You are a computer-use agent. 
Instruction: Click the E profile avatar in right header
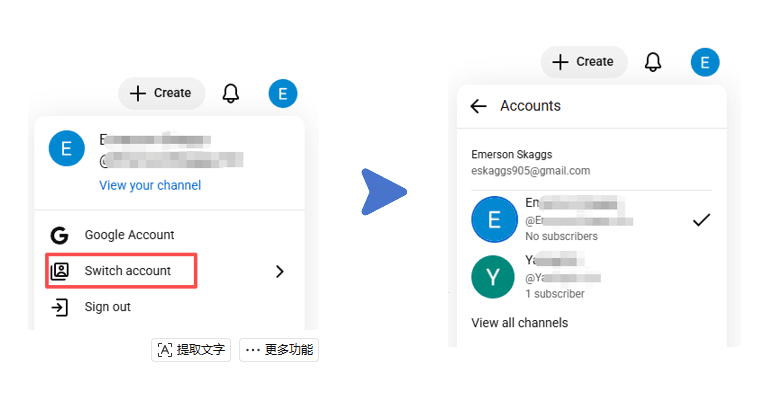click(705, 62)
